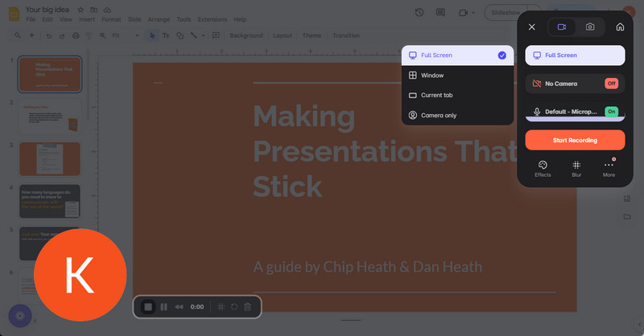Select slide 3 thumbnail

click(50, 159)
